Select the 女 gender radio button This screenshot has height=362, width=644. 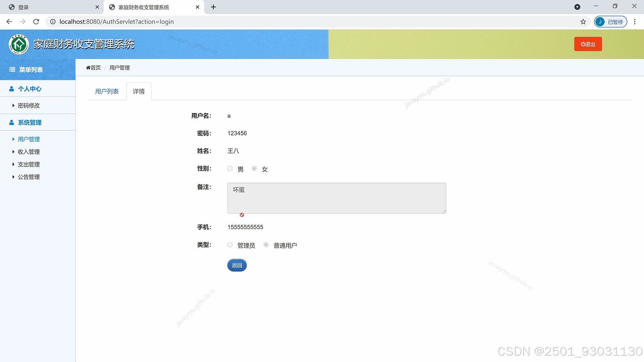pyautogui.click(x=254, y=169)
